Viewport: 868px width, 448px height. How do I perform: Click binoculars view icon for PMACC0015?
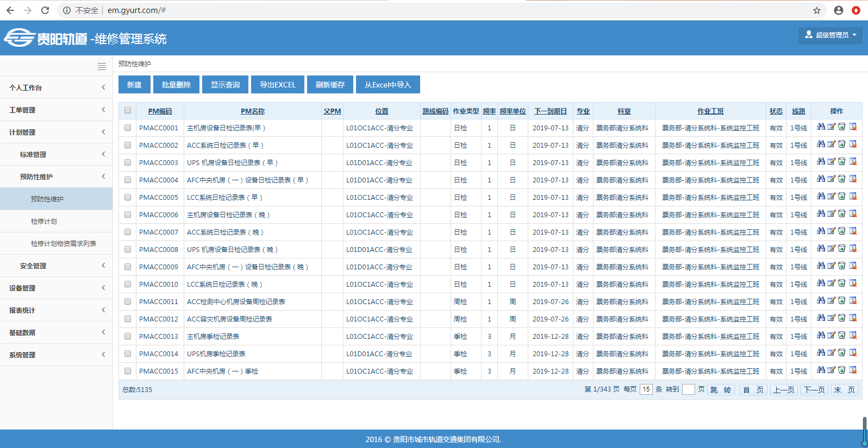point(821,370)
